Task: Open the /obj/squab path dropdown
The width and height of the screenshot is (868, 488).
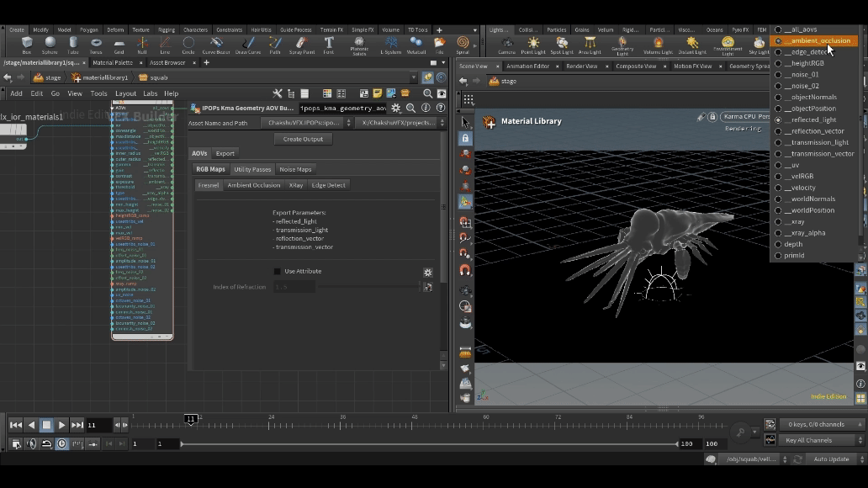Action: (x=754, y=459)
